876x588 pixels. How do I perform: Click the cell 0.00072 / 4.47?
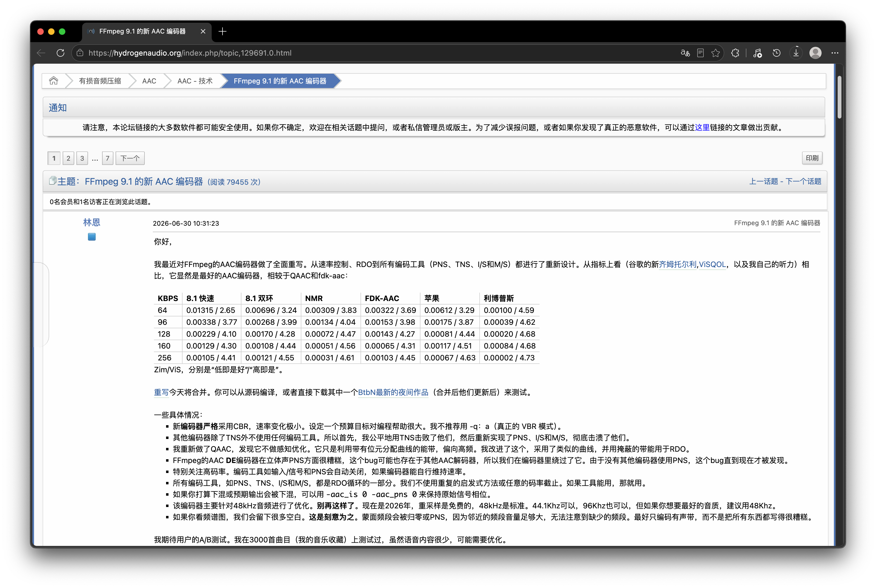click(x=330, y=334)
